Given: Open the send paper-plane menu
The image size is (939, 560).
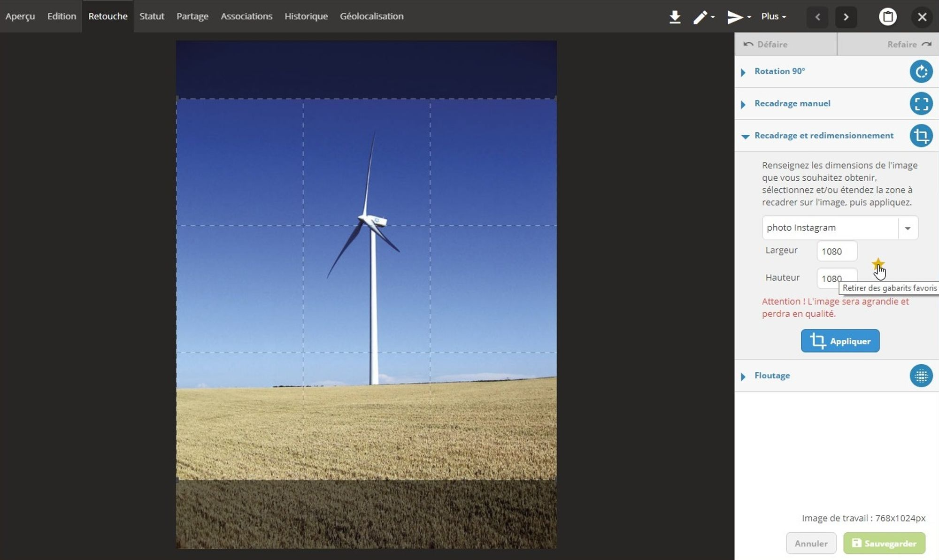Looking at the screenshot, I should coord(738,17).
